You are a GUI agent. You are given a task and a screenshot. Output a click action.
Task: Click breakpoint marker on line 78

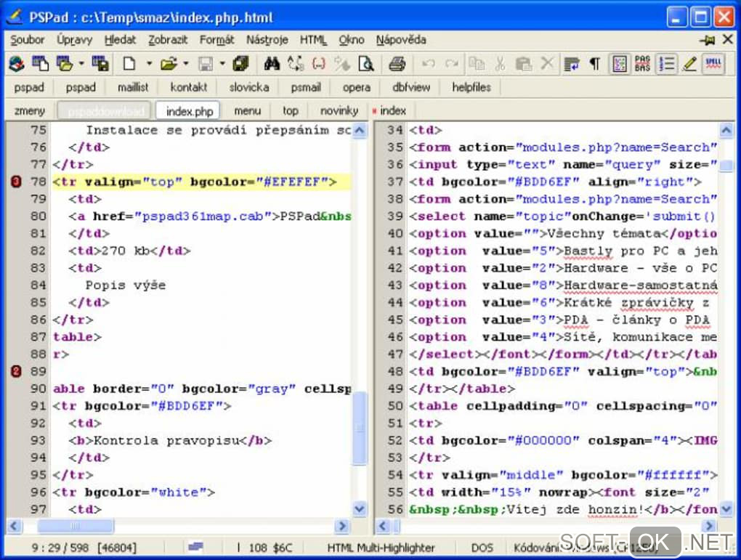tap(16, 182)
